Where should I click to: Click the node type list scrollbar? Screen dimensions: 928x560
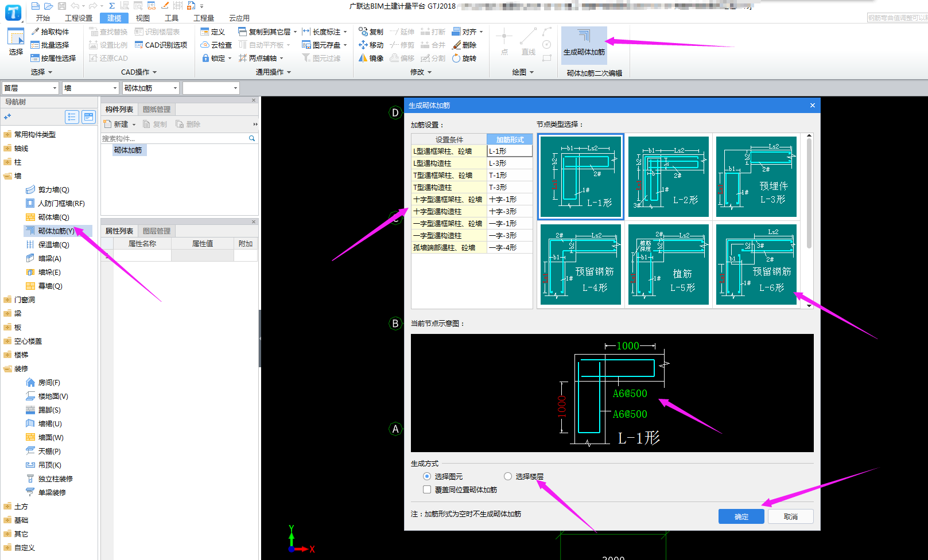(x=809, y=194)
